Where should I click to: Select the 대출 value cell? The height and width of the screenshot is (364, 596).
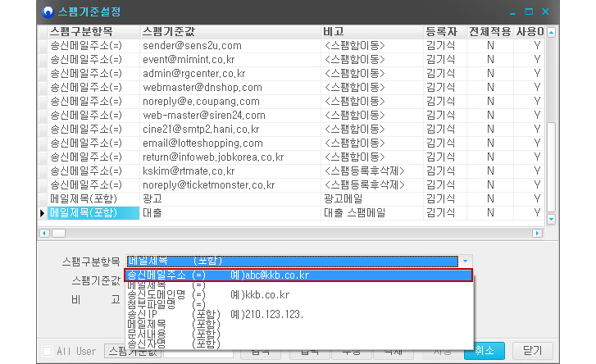[230, 213]
